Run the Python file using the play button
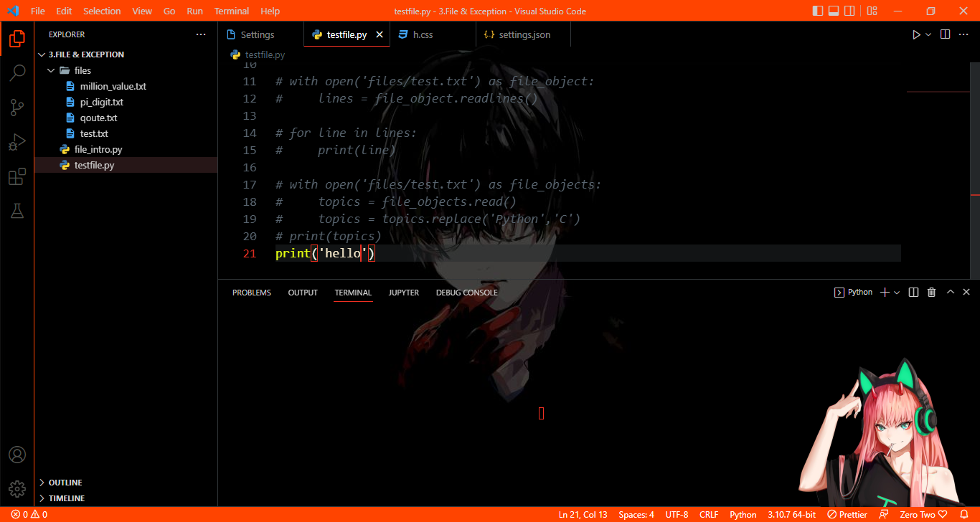 coord(916,34)
